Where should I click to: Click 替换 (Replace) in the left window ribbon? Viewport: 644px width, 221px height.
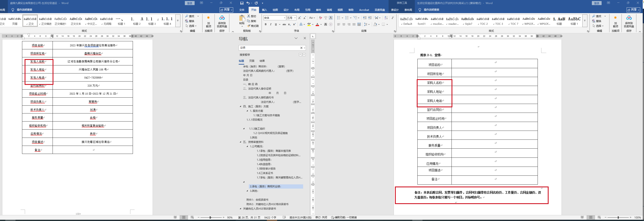pyautogui.click(x=190, y=21)
